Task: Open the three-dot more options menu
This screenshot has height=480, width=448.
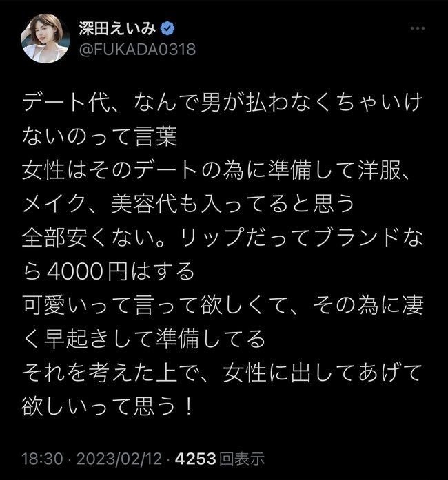Action: click(418, 28)
